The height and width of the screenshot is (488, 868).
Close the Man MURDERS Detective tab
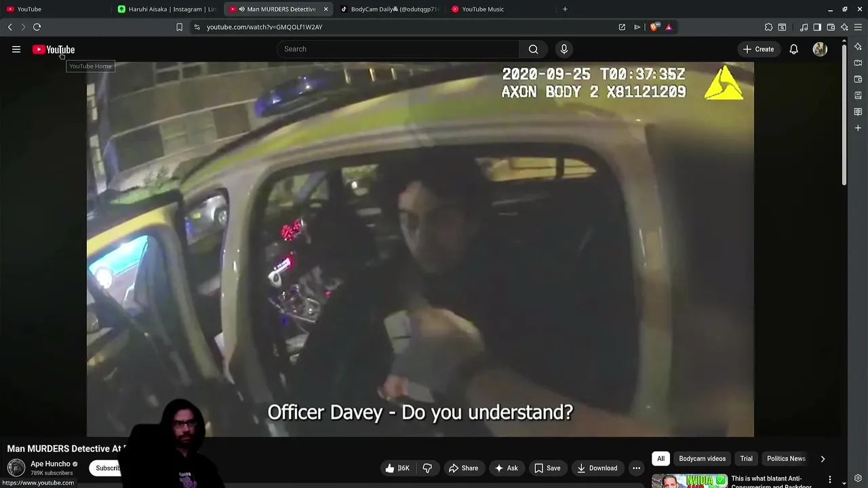pyautogui.click(x=325, y=9)
